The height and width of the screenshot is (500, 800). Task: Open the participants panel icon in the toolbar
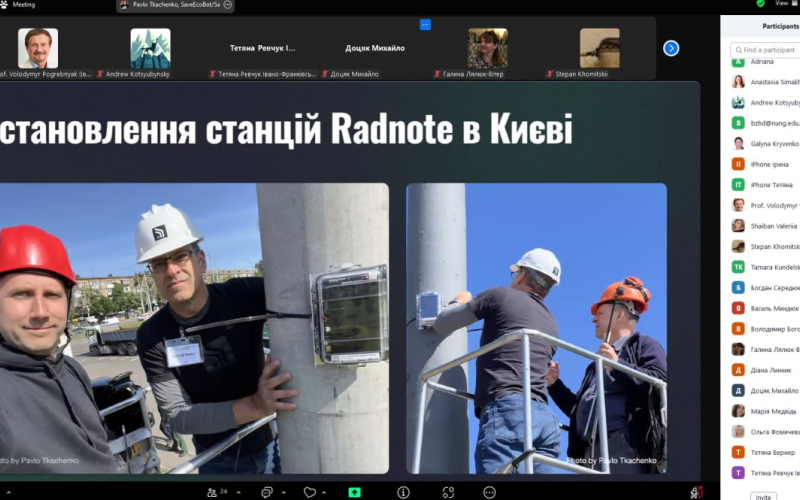[212, 492]
